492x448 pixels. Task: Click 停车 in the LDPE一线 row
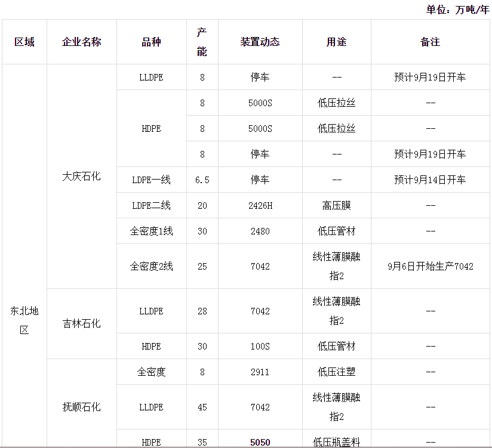pyautogui.click(x=260, y=180)
